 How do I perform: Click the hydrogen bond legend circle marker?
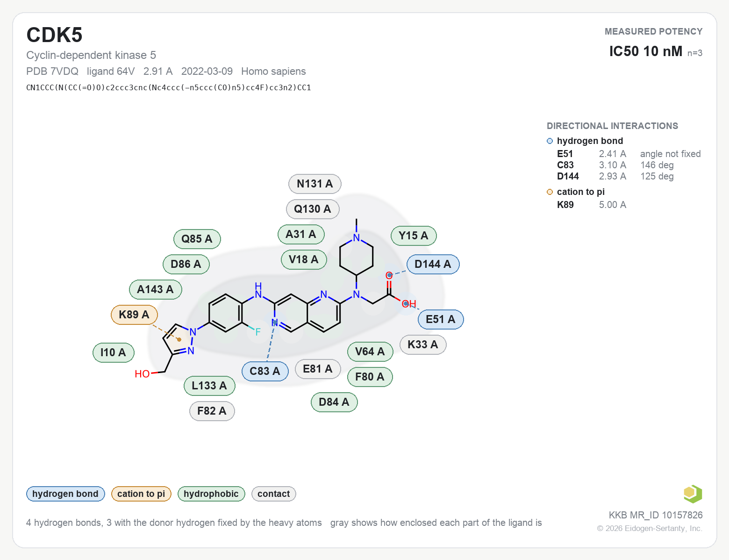coord(550,141)
